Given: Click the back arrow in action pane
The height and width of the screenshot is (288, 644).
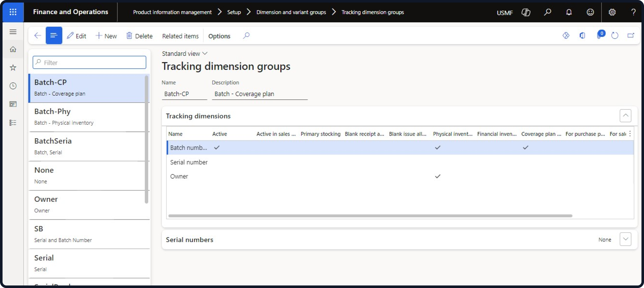Looking at the screenshot, I should click(37, 36).
